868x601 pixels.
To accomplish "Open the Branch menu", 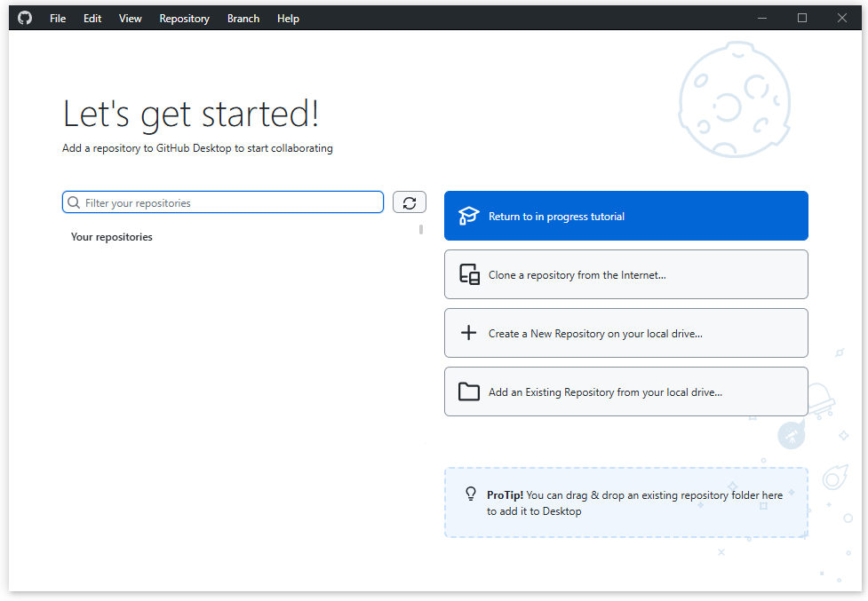I will coord(243,18).
